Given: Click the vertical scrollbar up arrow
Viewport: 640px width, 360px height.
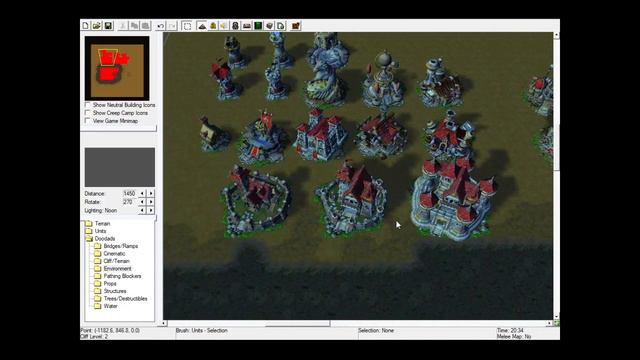Looking at the screenshot, I should click(556, 36).
